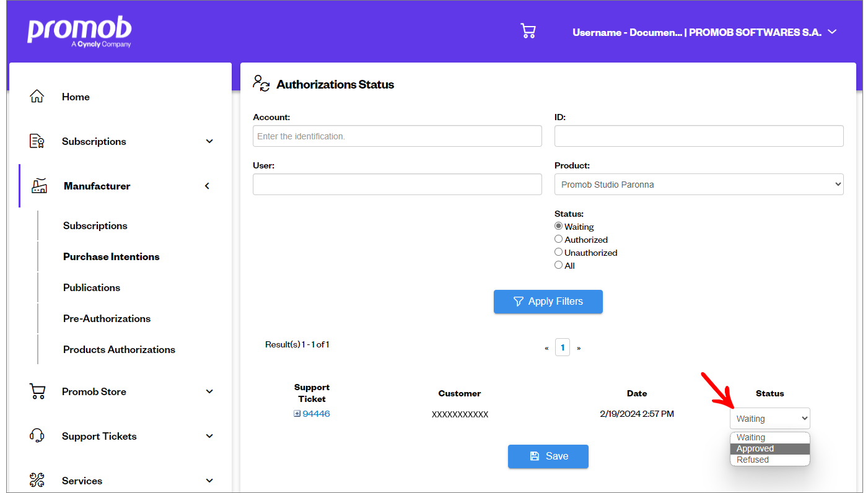Expand the Services chevron
The image size is (868, 493).
(x=209, y=481)
